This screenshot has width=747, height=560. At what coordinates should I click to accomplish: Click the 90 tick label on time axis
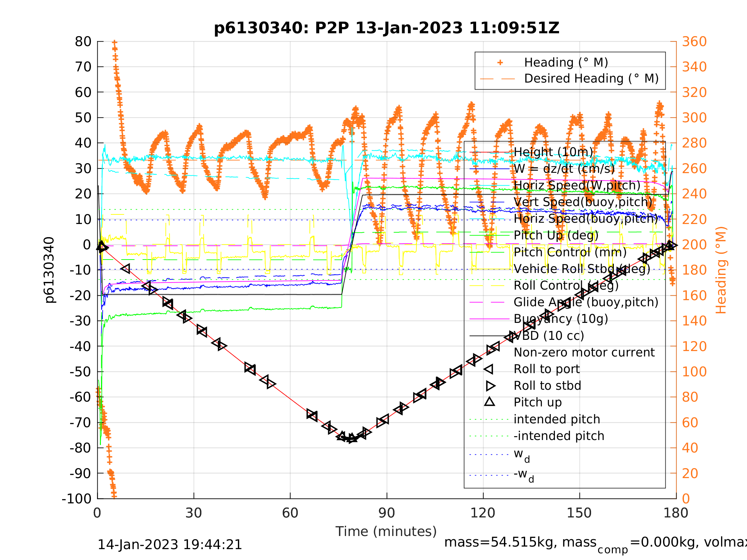(386, 513)
